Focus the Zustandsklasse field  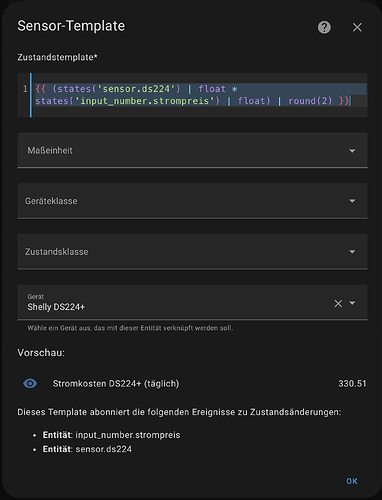pyautogui.click(x=192, y=252)
